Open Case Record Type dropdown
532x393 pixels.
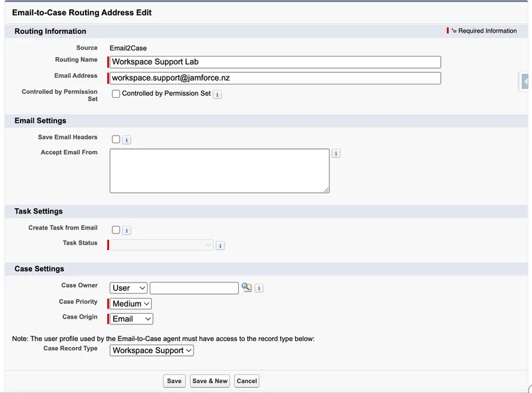coord(152,350)
